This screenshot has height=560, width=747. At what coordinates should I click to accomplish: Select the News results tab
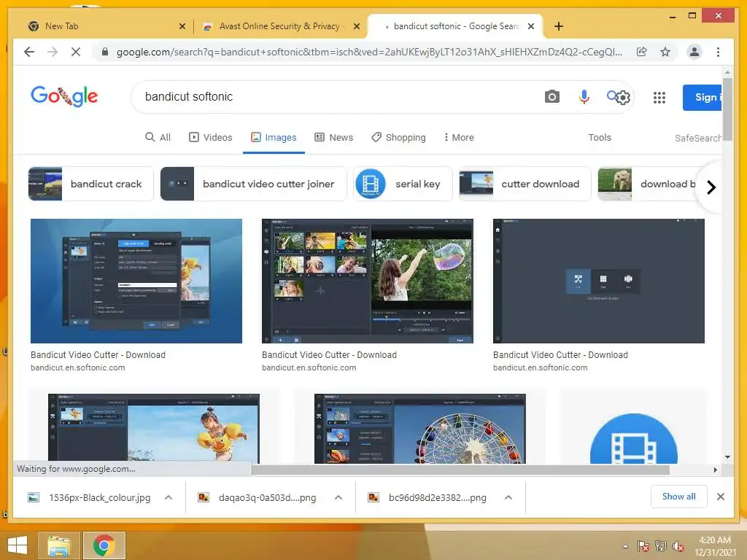(x=334, y=137)
